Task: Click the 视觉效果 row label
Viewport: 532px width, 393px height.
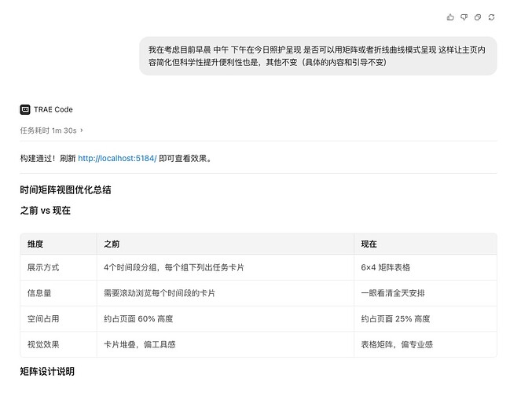Action: tap(43, 345)
